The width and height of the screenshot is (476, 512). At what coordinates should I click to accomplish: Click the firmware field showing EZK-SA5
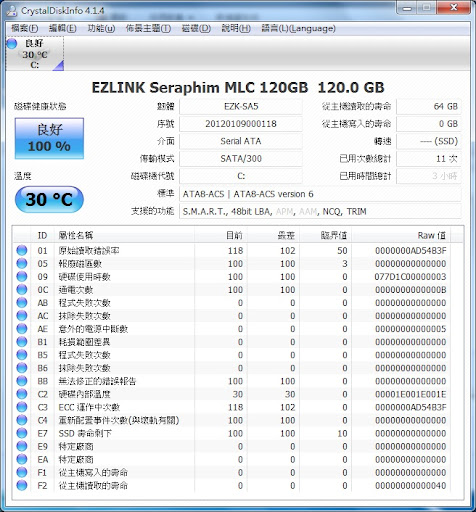[241, 107]
